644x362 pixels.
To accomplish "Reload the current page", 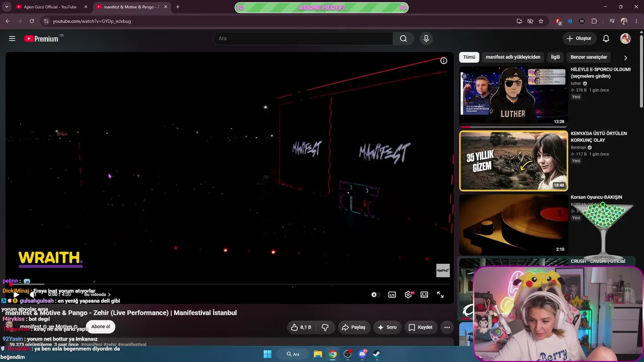I will [32, 21].
